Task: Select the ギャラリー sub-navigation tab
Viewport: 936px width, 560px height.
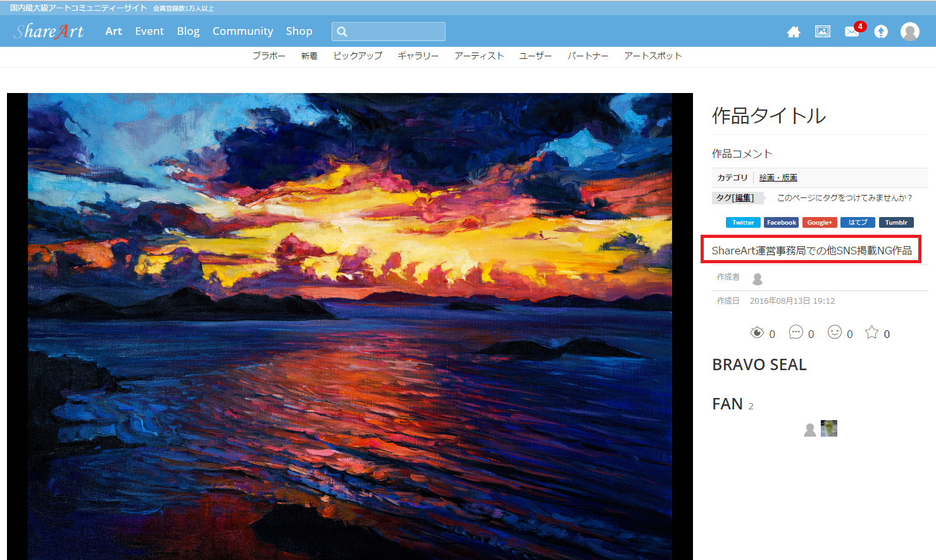Action: click(418, 56)
